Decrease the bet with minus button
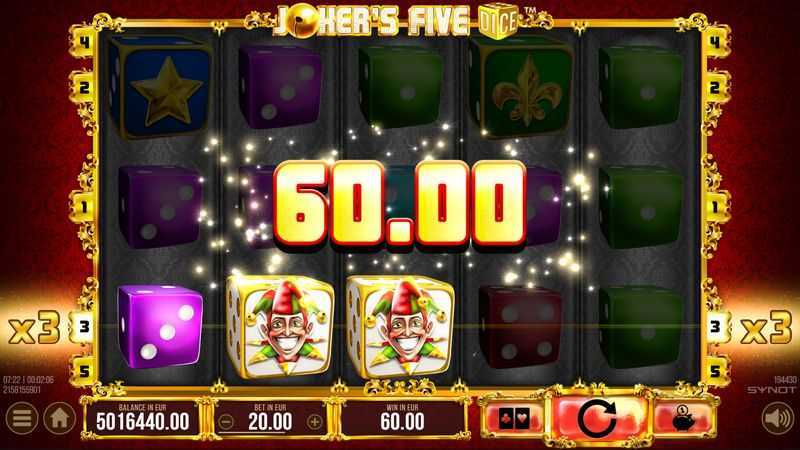The width and height of the screenshot is (800, 450). pos(226,422)
